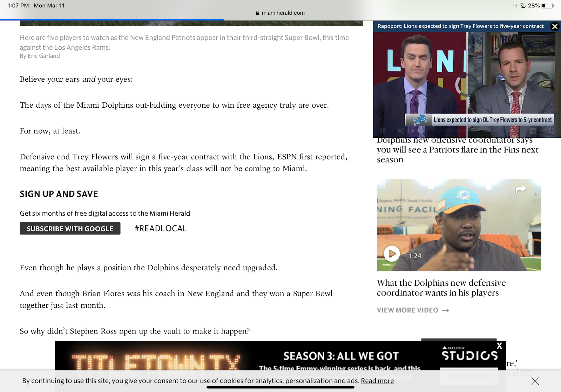Play the Dolphins defensive coordinator video
Image resolution: width=561 pixels, height=392 pixels.
tap(392, 253)
